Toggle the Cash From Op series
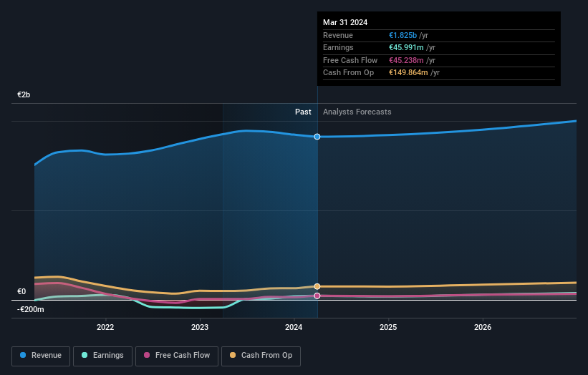This screenshot has width=588, height=375. [x=261, y=356]
